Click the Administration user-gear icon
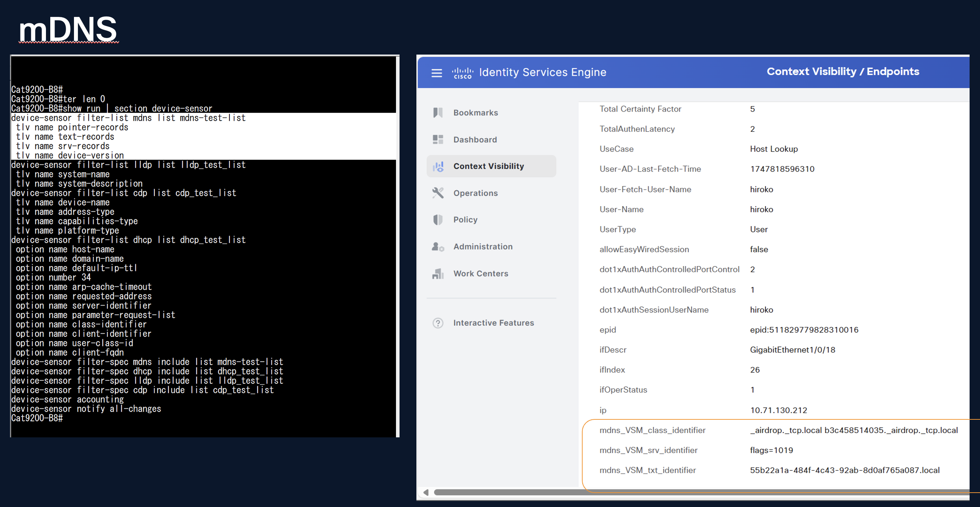Screen dimensions: 980x507 click(x=438, y=247)
